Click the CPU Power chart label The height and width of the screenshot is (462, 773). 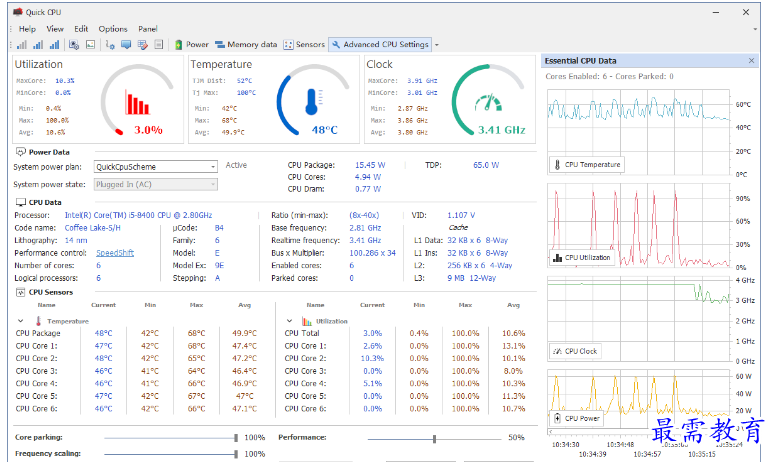coord(576,418)
